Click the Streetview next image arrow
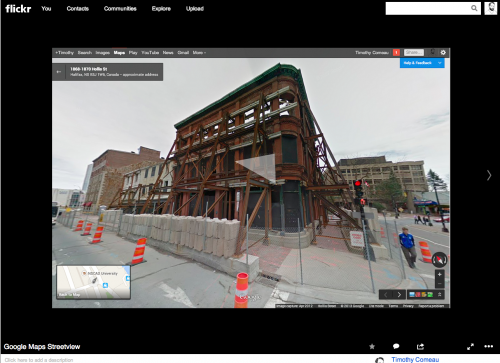The image size is (500, 363). [x=399, y=294]
